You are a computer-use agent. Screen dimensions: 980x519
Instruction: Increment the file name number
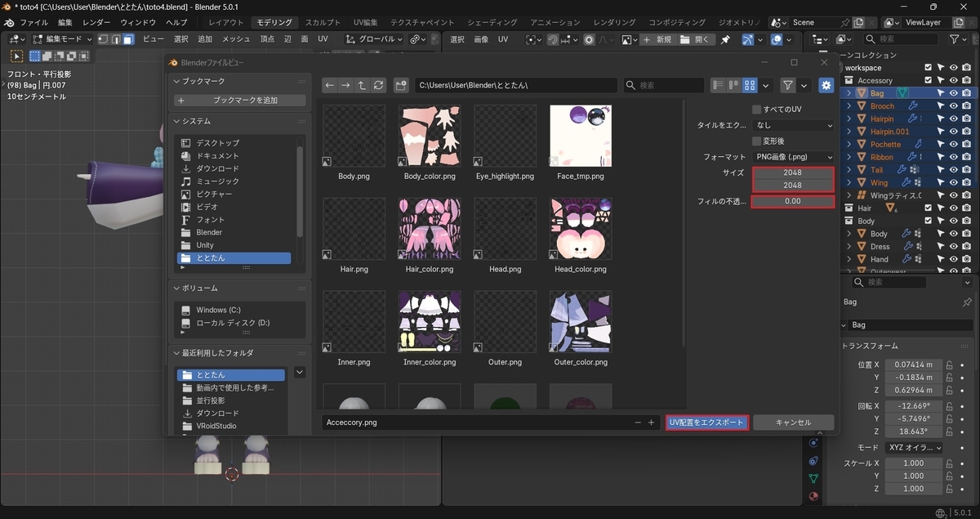point(651,423)
